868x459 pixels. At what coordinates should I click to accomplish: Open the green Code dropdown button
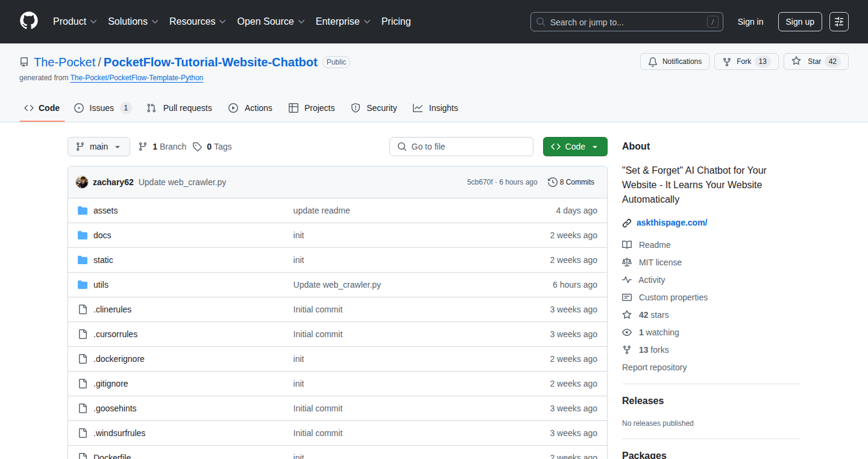click(x=575, y=147)
